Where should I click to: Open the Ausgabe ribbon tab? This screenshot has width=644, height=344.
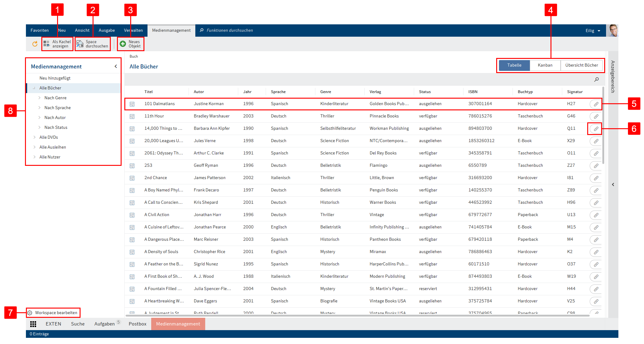coord(107,30)
